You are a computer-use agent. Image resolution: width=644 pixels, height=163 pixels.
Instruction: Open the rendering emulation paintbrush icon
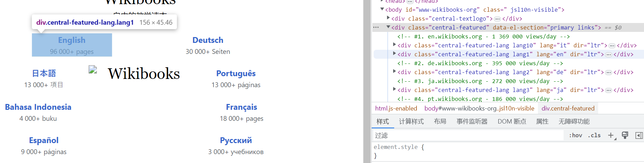click(x=625, y=135)
